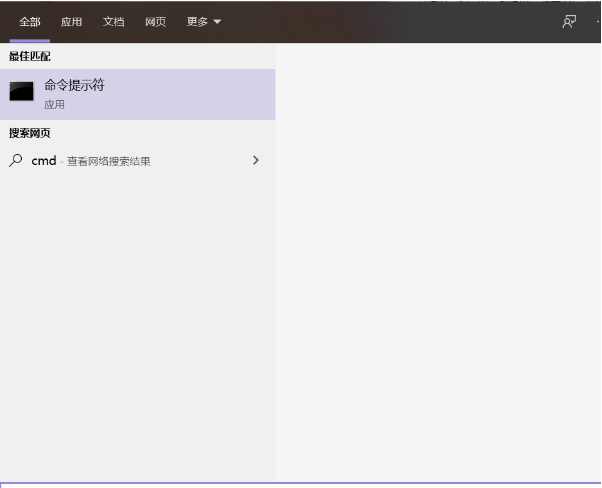
Task: Click the 应用 label under 命令提示符
Action: pyautogui.click(x=54, y=104)
